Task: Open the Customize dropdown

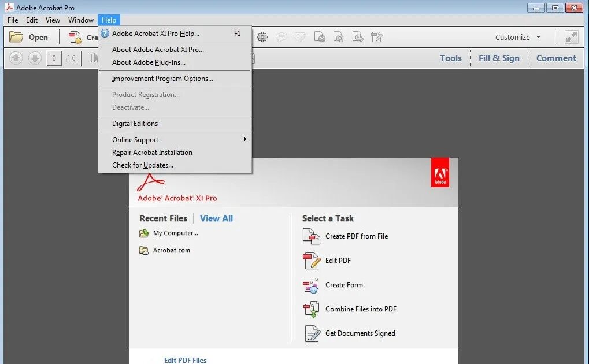Action: coord(518,37)
